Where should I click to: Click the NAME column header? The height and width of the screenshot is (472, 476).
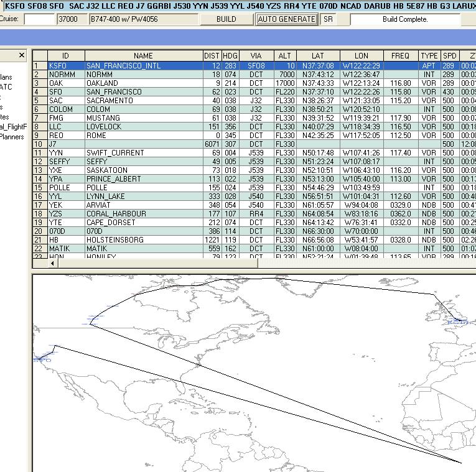(x=143, y=56)
